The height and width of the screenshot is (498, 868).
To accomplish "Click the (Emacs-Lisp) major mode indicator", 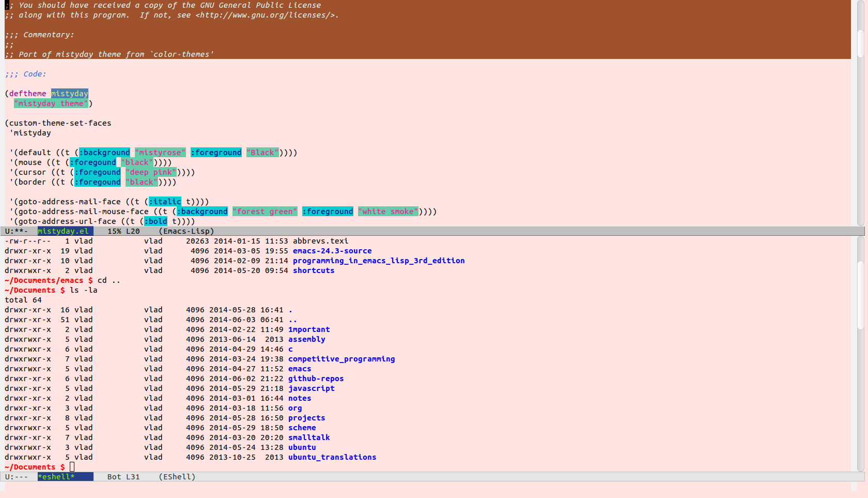I will 186,231.
